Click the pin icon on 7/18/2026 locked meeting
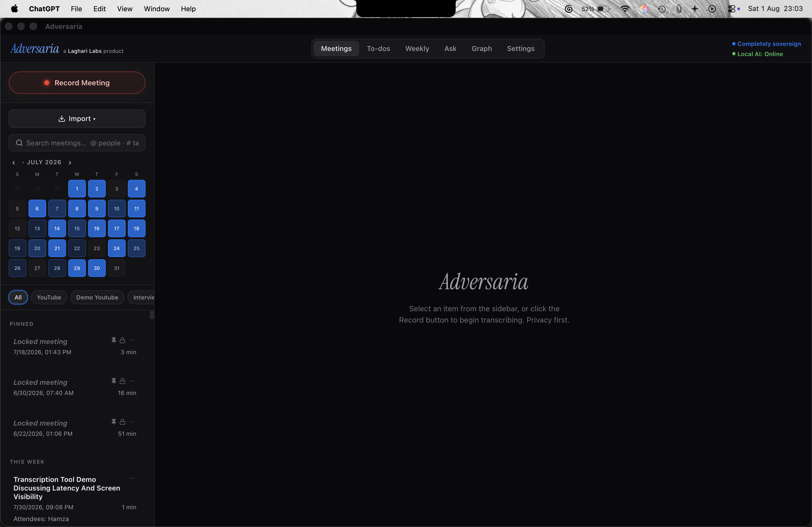Screen dimensions: 812x527 tap(114, 340)
